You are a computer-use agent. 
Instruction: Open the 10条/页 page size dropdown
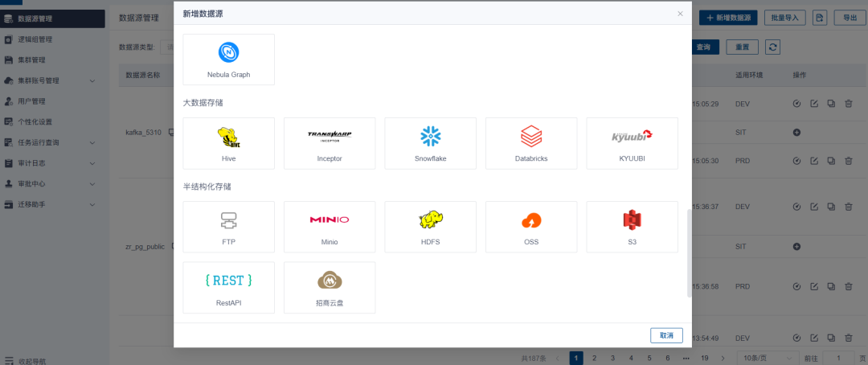click(x=768, y=358)
